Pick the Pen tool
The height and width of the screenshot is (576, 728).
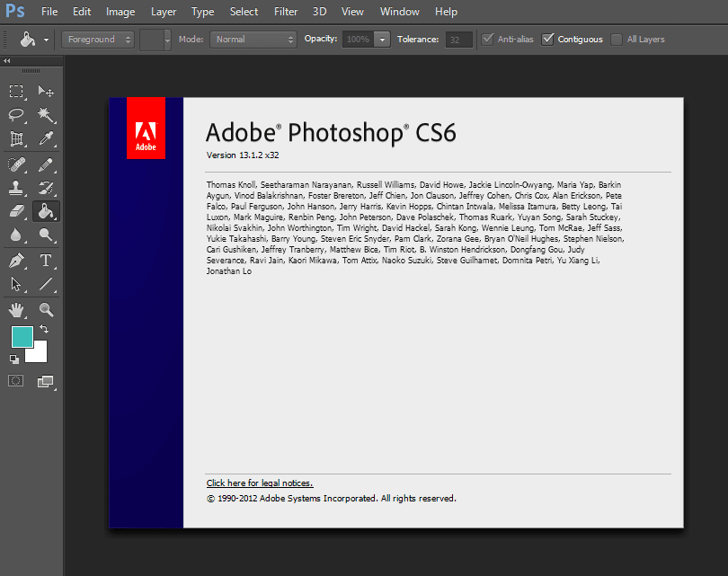coord(16,261)
